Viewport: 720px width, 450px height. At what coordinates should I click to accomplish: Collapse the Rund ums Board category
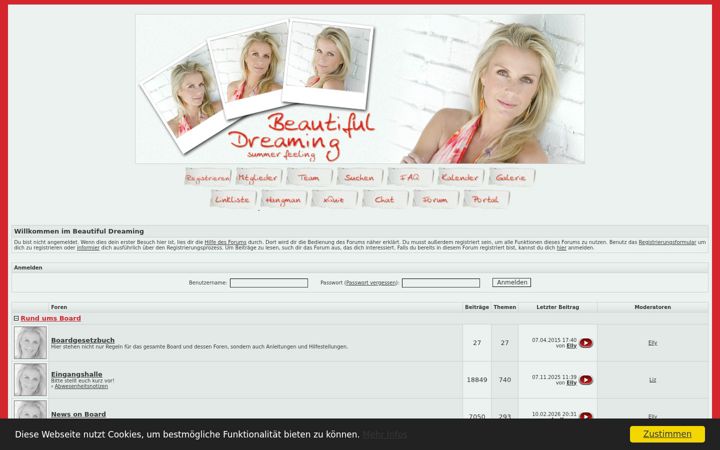coord(16,318)
